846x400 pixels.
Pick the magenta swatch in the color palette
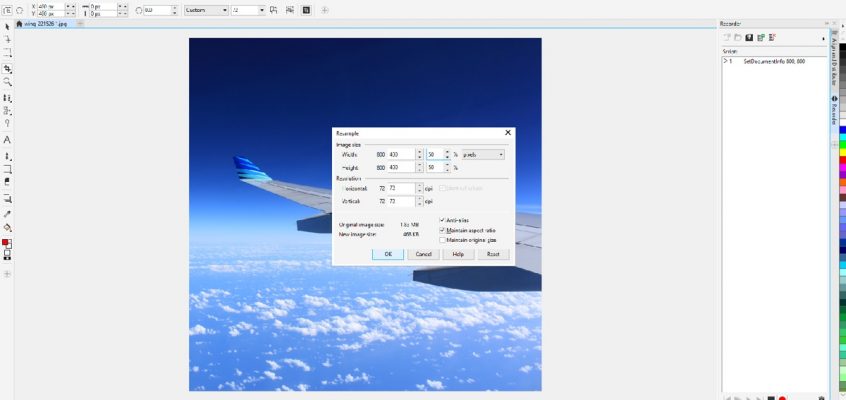843,168
